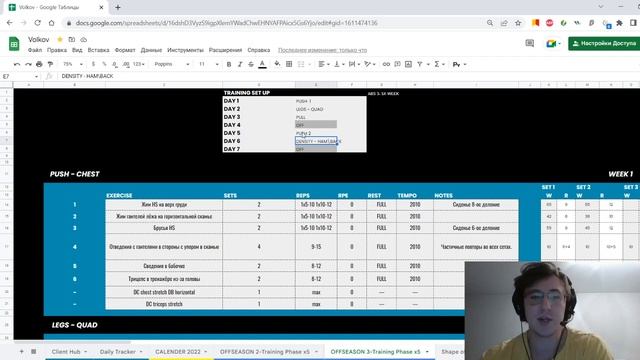
Task: Reload the browser page
Action: tap(38, 23)
